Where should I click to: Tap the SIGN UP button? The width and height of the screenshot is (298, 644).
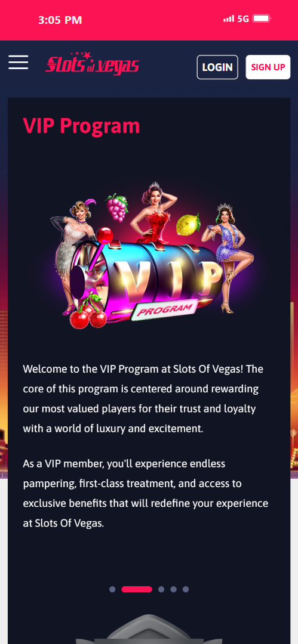tap(268, 67)
